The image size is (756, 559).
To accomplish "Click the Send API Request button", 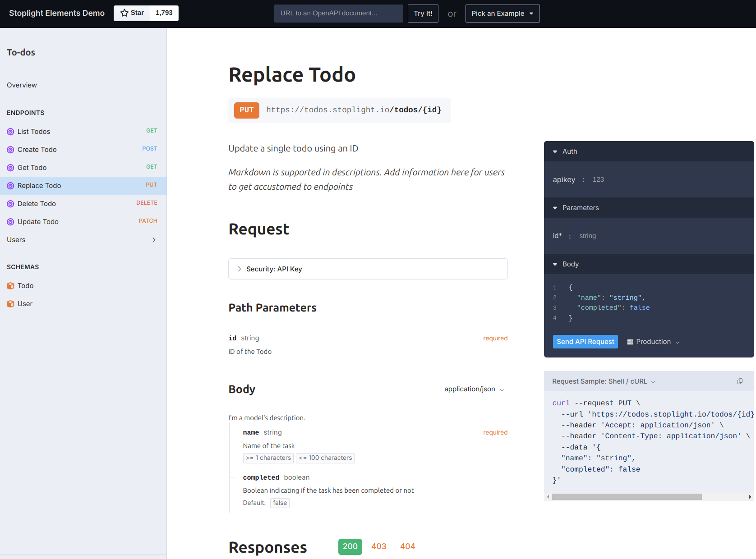I will 585,342.
